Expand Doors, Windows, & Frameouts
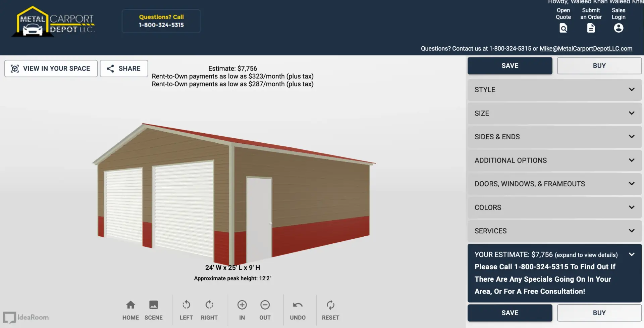Screen dimensions: 644x328 554,184
